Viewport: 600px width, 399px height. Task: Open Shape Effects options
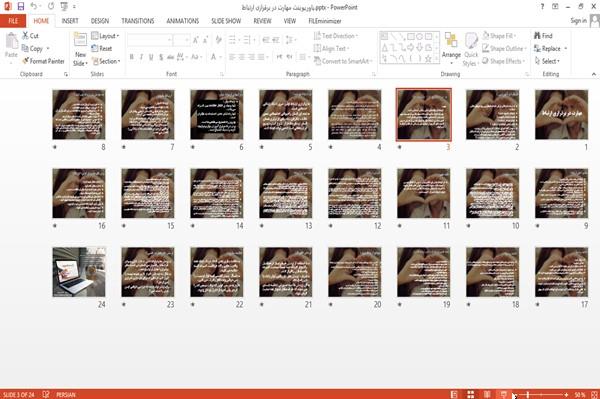coord(504,61)
